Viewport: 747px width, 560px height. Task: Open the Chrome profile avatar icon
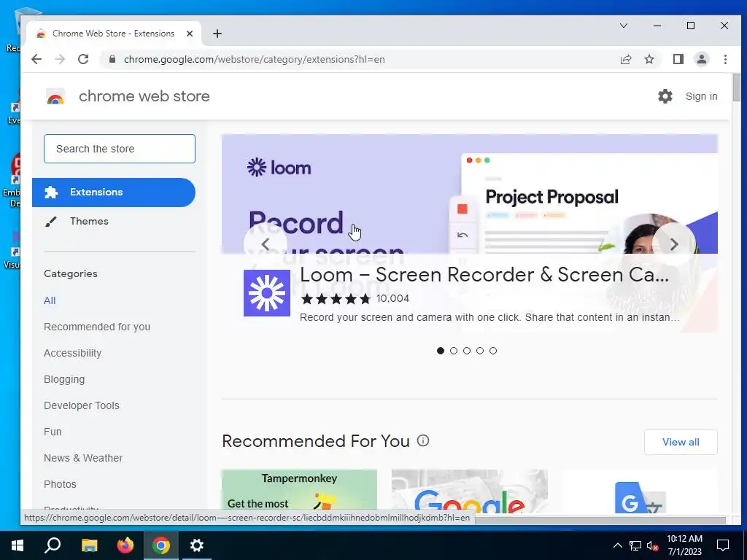pos(702,59)
